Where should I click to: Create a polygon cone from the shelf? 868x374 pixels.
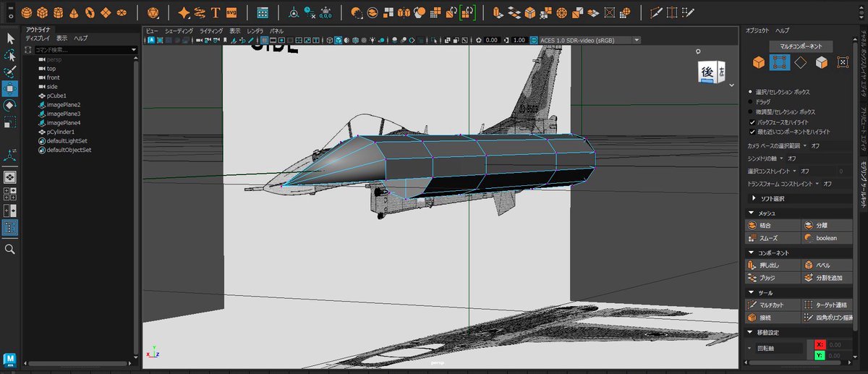click(74, 12)
